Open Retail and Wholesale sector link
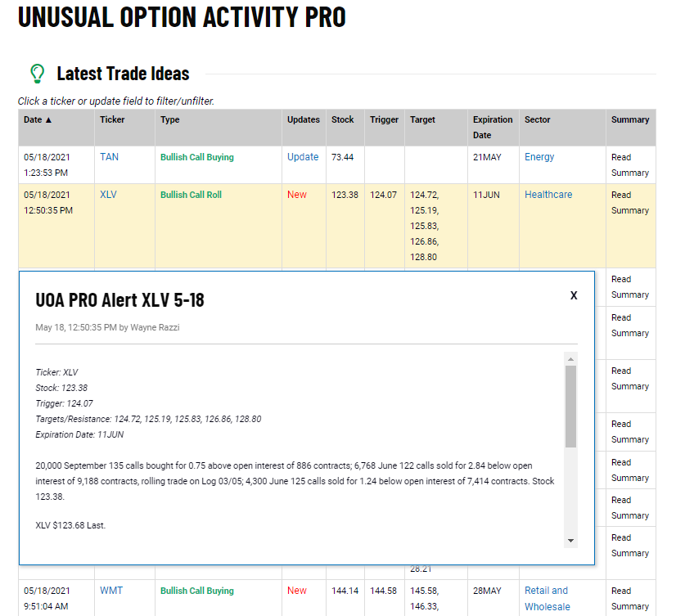The image size is (676, 616). point(547,598)
